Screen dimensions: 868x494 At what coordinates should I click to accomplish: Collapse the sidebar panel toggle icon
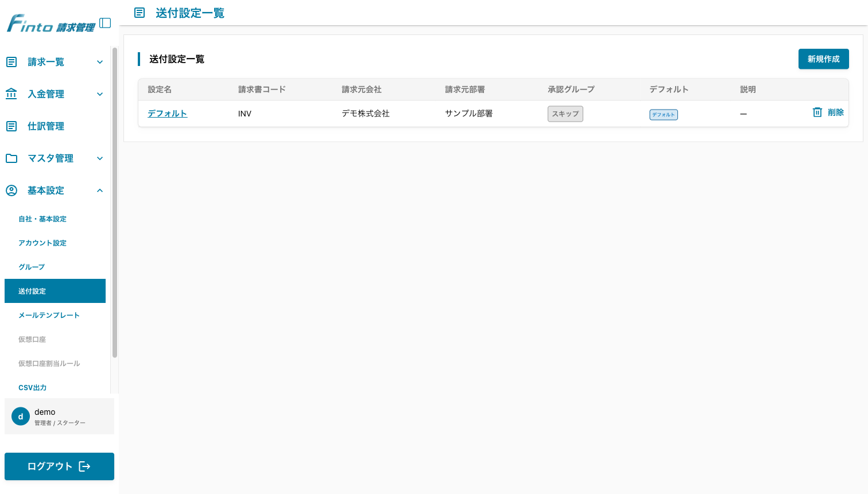coord(105,23)
